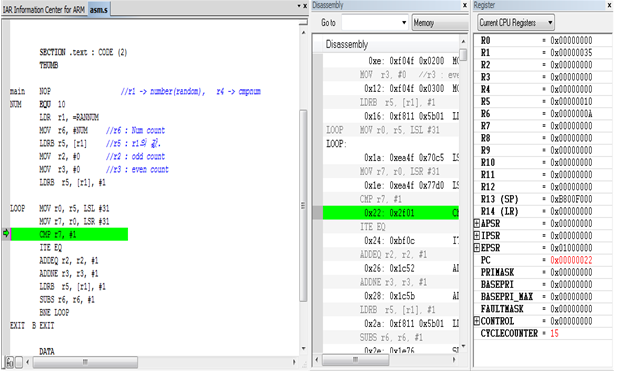
Task: Open the Go to dropdown arrow
Action: coord(404,22)
